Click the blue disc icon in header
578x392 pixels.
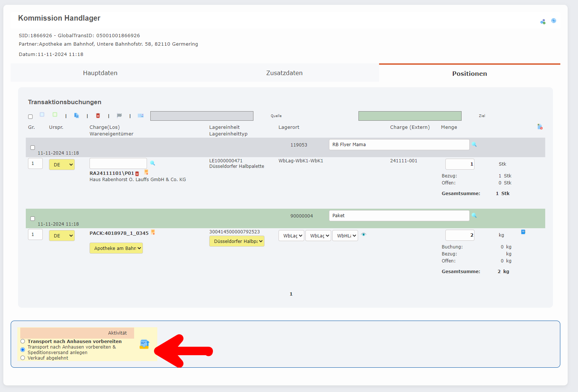(554, 21)
